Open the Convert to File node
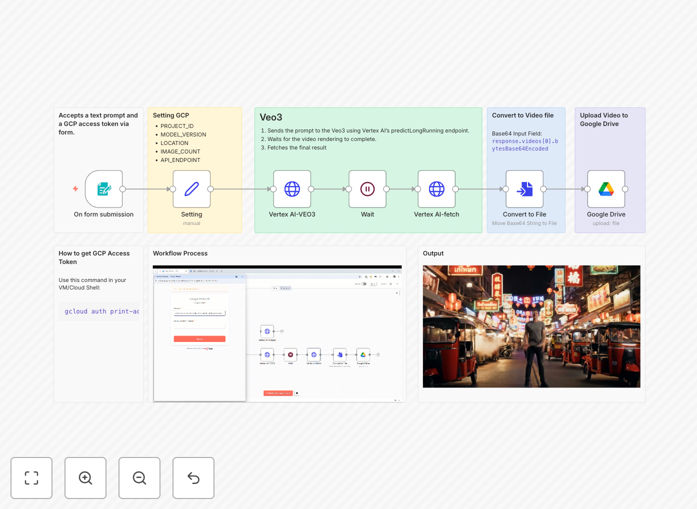Image resolution: width=697 pixels, height=509 pixels. tap(525, 189)
